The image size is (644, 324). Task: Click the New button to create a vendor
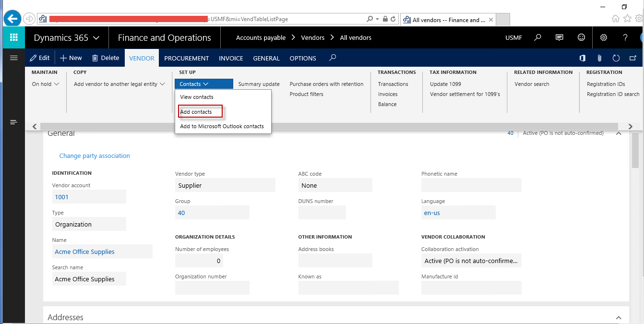71,58
